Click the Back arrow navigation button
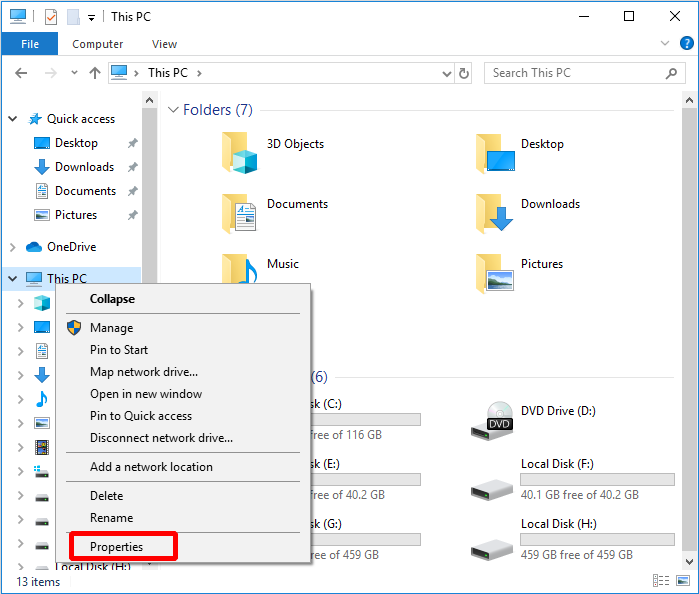699x594 pixels. (21, 73)
